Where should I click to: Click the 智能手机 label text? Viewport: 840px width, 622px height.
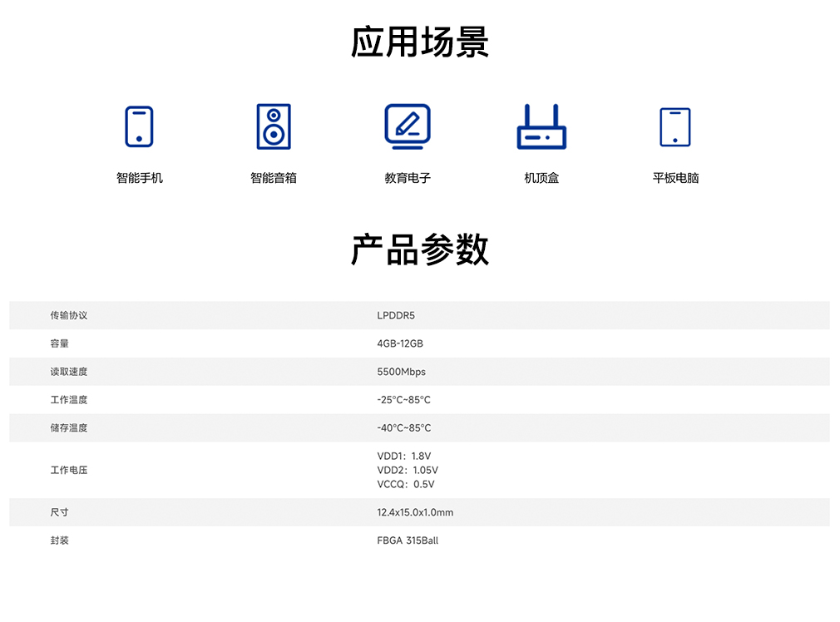point(140,178)
